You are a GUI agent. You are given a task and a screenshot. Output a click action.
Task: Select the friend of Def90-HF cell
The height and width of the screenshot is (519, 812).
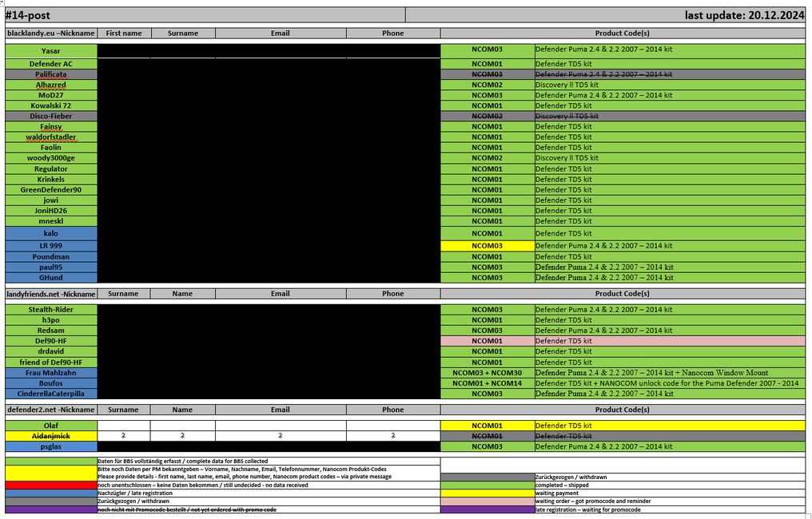(51, 363)
